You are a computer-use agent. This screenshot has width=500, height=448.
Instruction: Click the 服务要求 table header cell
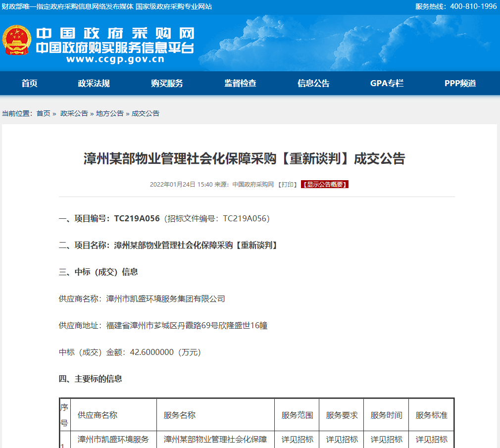click(x=342, y=415)
